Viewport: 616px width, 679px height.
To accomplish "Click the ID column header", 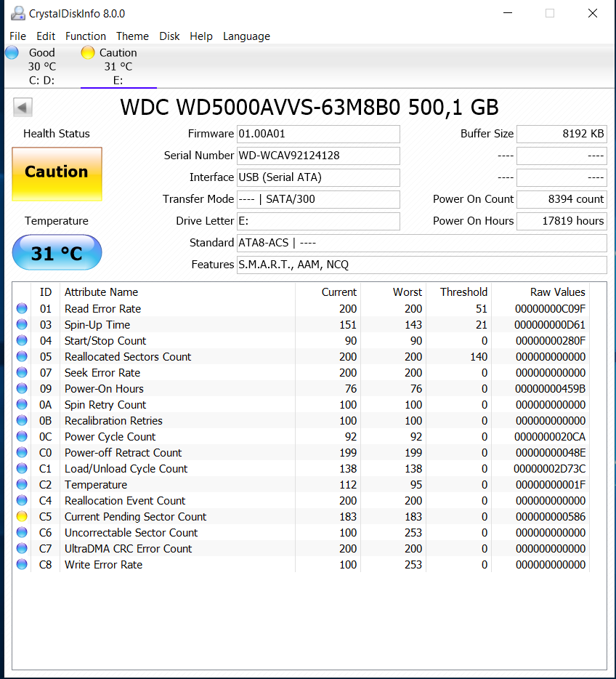I will click(x=46, y=292).
